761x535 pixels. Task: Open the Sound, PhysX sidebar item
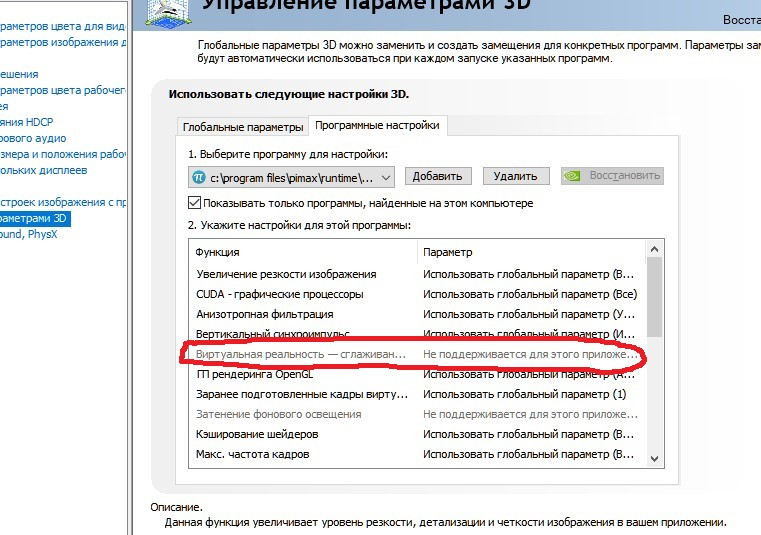29,234
